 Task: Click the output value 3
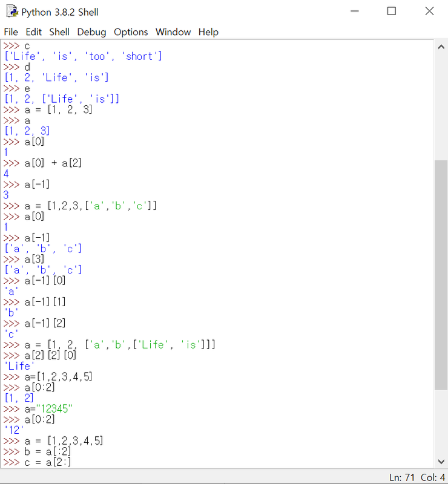[x=6, y=195]
